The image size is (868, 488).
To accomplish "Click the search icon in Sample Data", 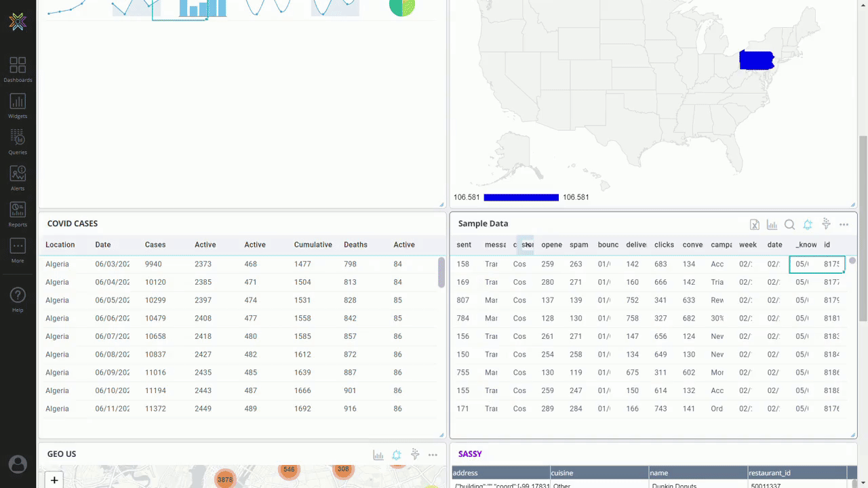I will pyautogui.click(x=789, y=224).
